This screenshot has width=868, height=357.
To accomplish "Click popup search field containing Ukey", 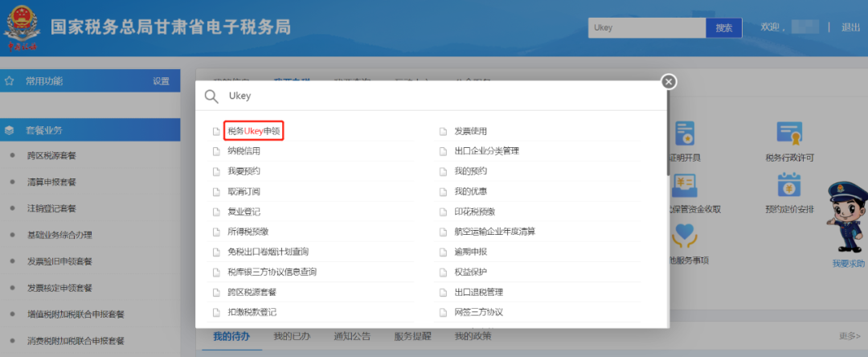I will [432, 96].
